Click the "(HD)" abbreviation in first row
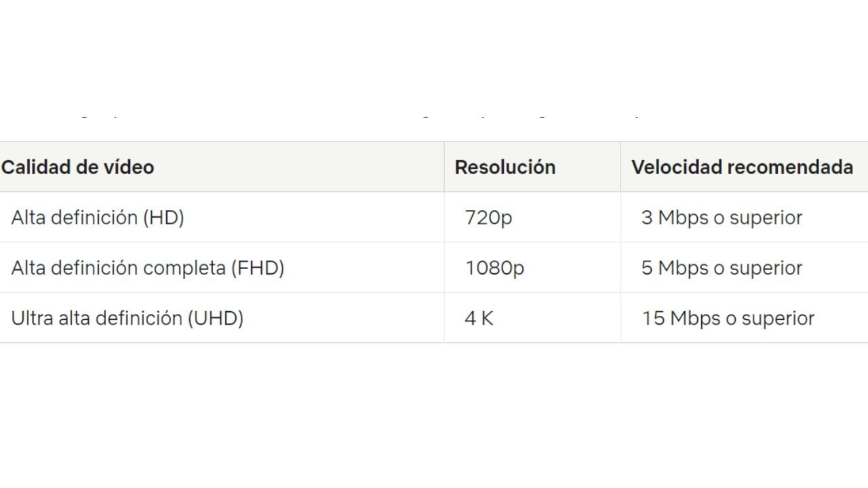Image resolution: width=868 pixels, height=488 pixels. click(x=163, y=218)
